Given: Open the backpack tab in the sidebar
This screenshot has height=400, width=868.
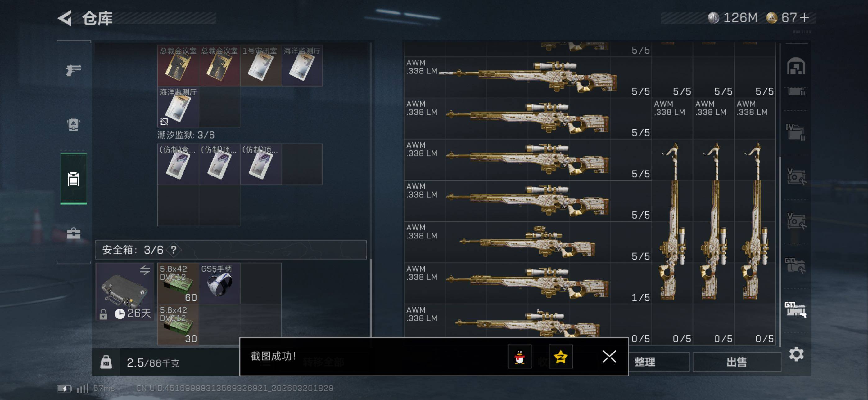Looking at the screenshot, I should click(x=74, y=124).
